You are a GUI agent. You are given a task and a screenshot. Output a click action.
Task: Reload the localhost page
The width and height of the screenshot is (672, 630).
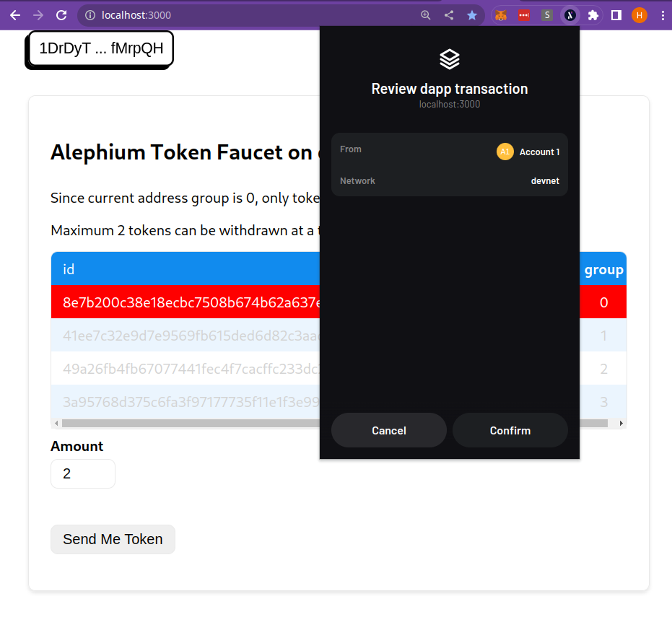click(62, 15)
